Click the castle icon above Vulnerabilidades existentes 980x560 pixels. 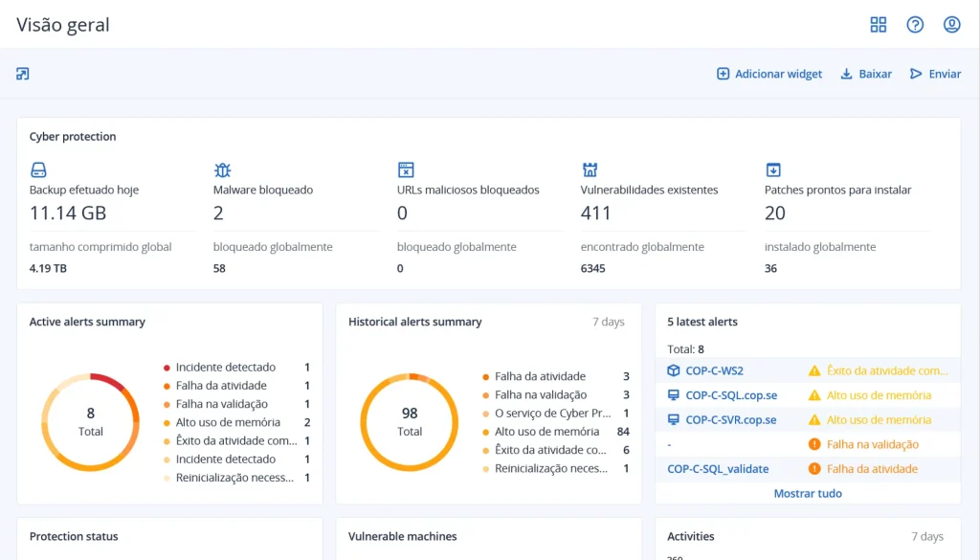tap(590, 170)
